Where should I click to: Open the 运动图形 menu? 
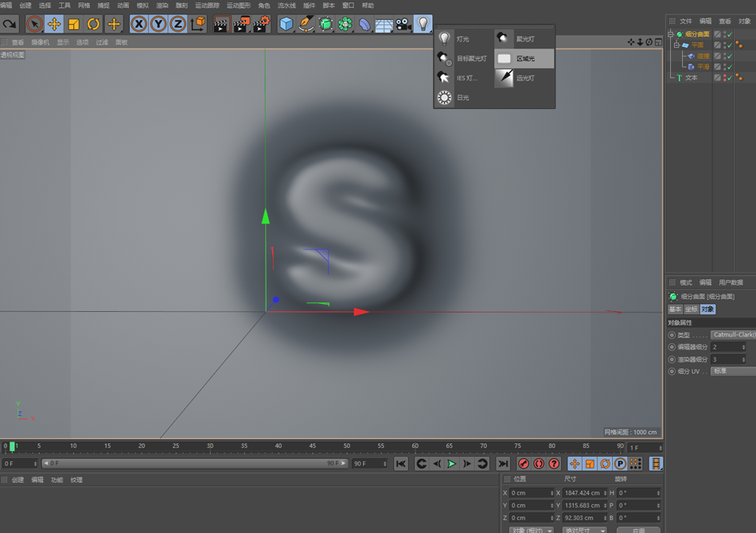pyautogui.click(x=239, y=6)
